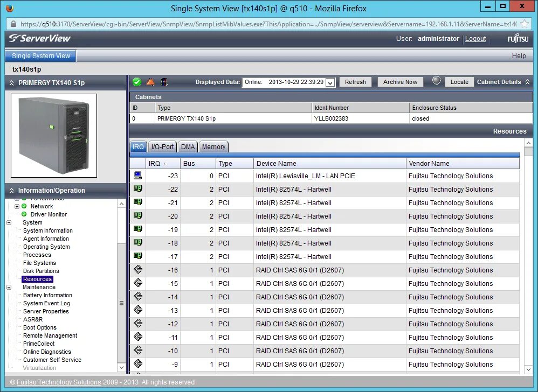
Task: Collapse the PRIMERGY TX140 S1p panel
Action: 12,83
